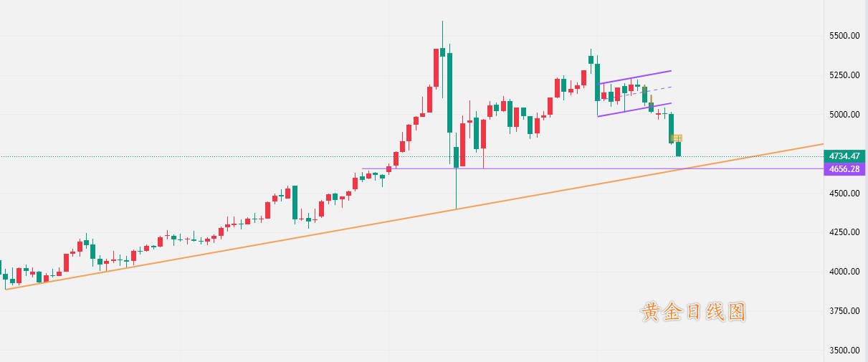Click the green dotted current price line
Viewport: 868px width, 362px height.
pyautogui.click(x=215, y=156)
